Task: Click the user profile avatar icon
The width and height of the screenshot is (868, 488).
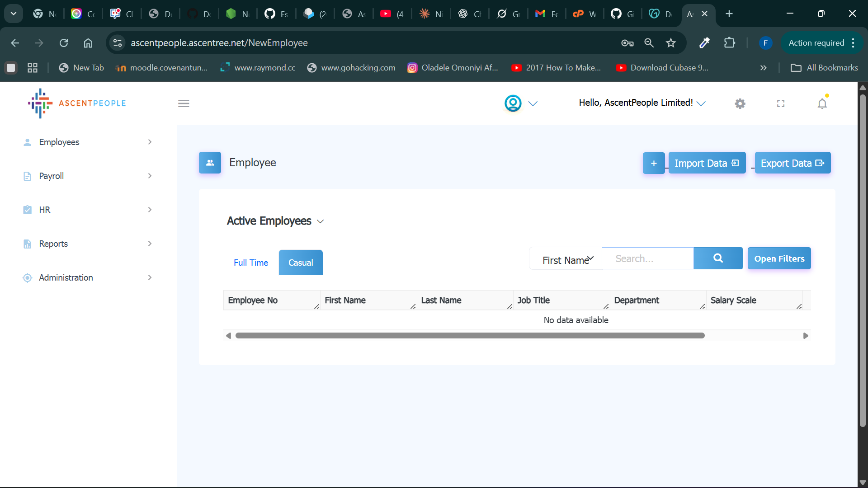Action: coord(513,103)
